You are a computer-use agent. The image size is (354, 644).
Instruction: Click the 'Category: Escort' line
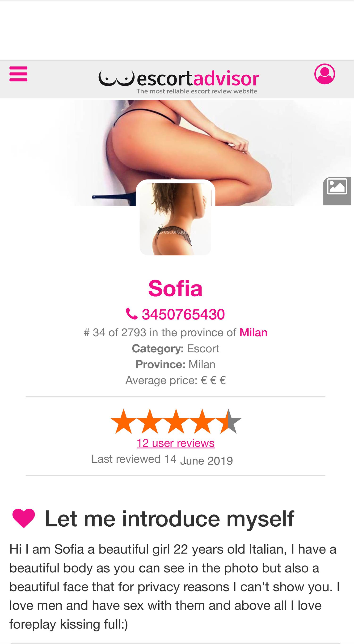click(x=175, y=349)
